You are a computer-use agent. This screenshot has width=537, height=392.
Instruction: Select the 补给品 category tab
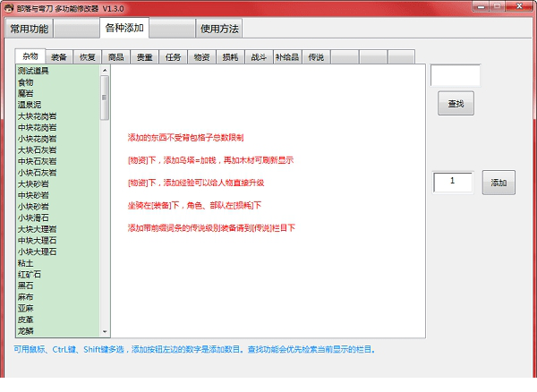point(287,57)
